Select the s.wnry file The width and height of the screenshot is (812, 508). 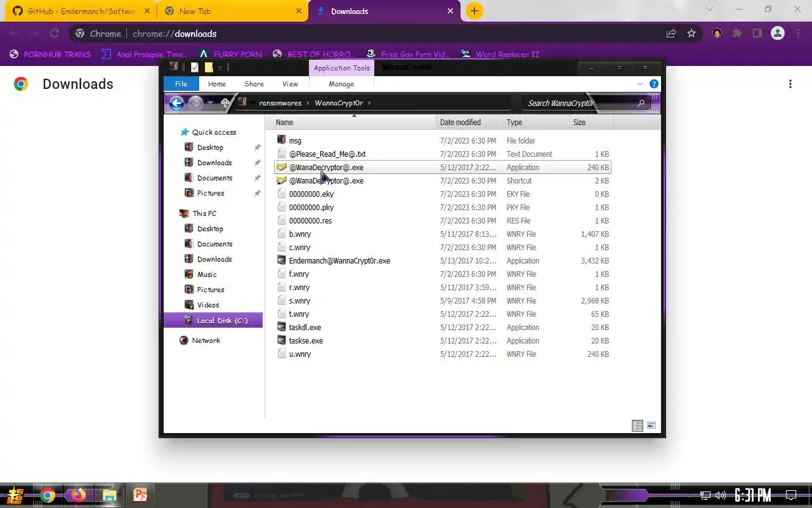pos(443,300)
